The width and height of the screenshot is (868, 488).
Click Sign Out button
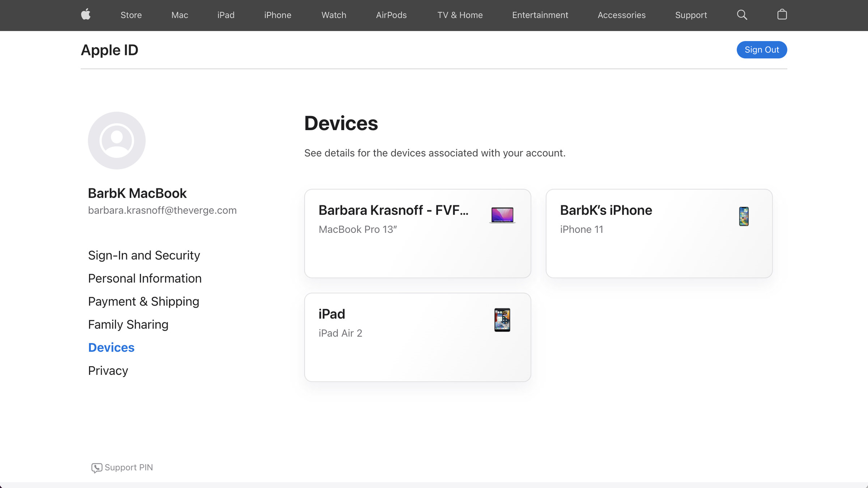pos(762,50)
